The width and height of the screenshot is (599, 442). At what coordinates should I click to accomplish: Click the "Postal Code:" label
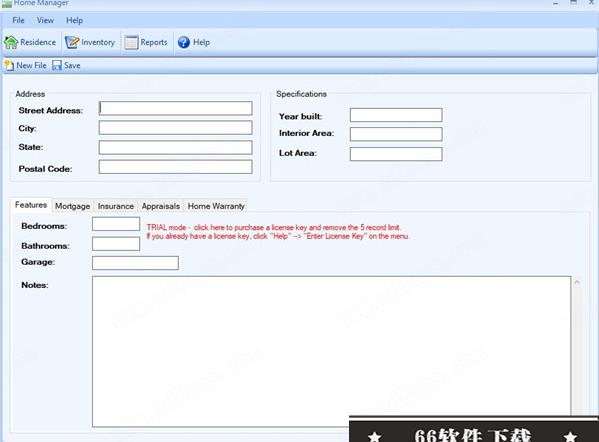(x=45, y=169)
